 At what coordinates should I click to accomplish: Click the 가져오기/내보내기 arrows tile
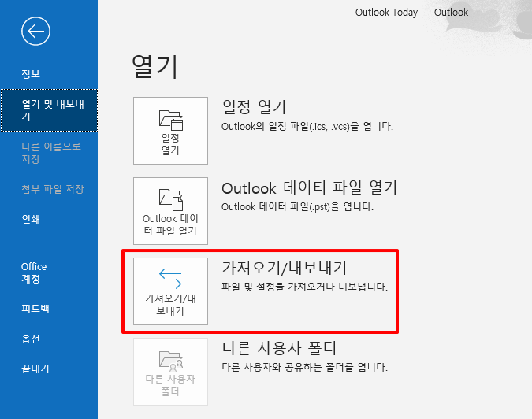(x=170, y=291)
